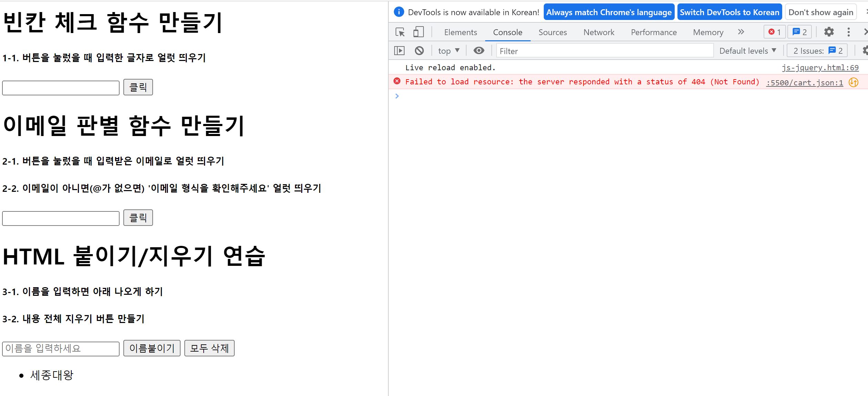Show console sidebar panel icon
Screen dimensions: 868x396
[x=399, y=51]
